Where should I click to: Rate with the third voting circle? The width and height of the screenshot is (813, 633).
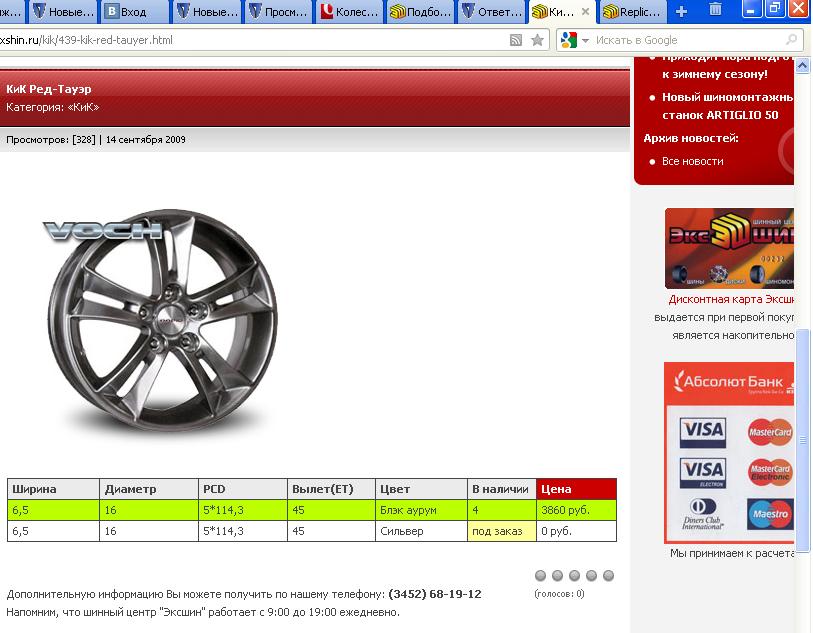coord(575,576)
